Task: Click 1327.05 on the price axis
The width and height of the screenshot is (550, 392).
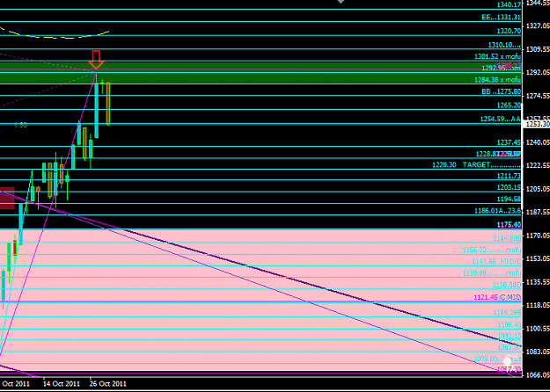Action: coord(538,25)
